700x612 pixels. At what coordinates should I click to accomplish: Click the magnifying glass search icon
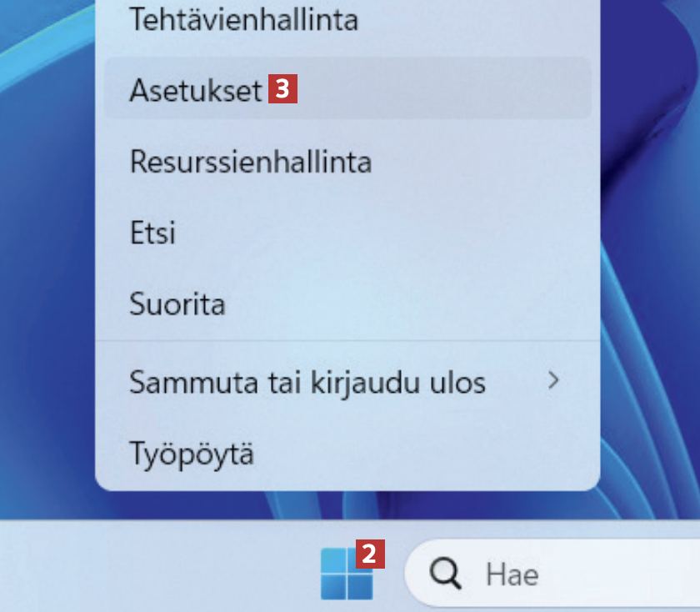(x=445, y=574)
